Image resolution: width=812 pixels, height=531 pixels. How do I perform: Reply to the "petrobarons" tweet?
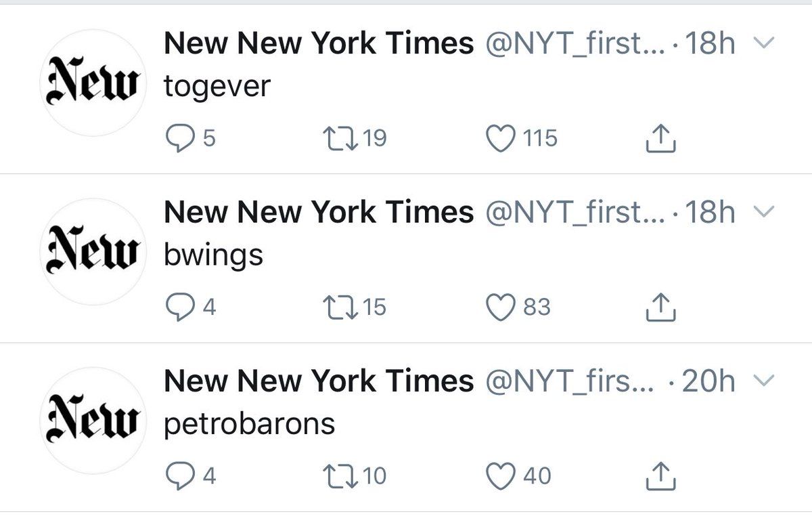point(179,476)
